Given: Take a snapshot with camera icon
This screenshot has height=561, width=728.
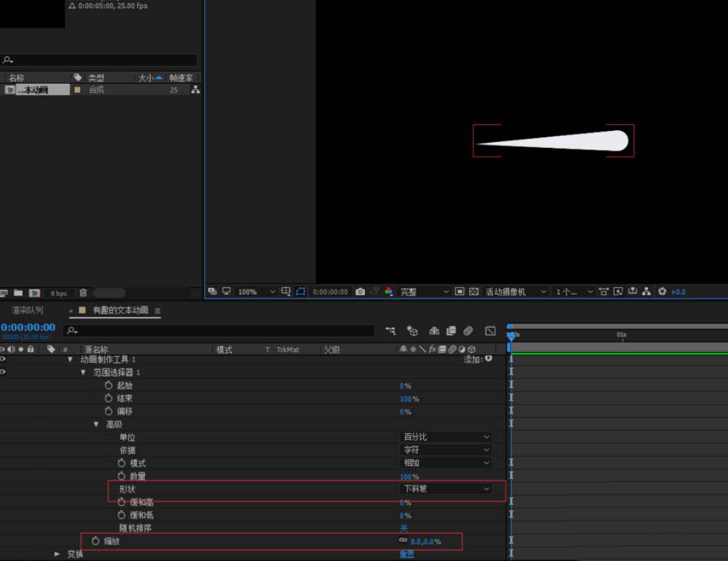Looking at the screenshot, I should pos(360,292).
